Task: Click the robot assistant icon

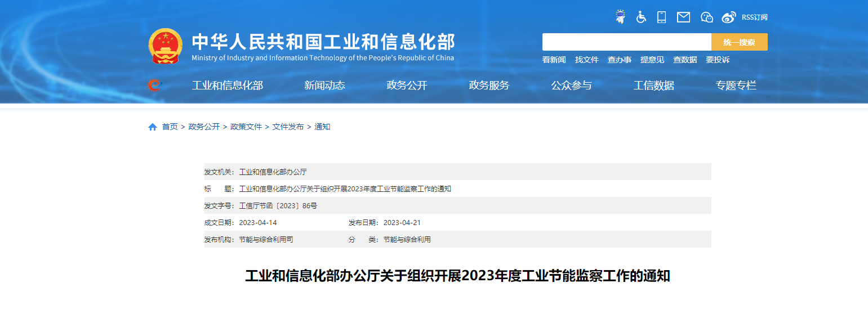Action: [620, 17]
